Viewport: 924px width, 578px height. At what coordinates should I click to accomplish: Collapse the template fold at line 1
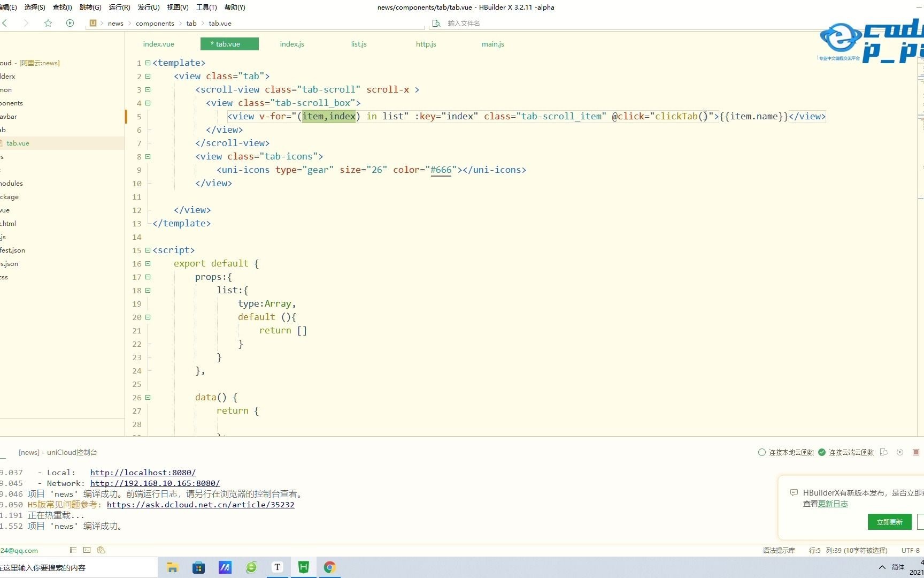(148, 63)
